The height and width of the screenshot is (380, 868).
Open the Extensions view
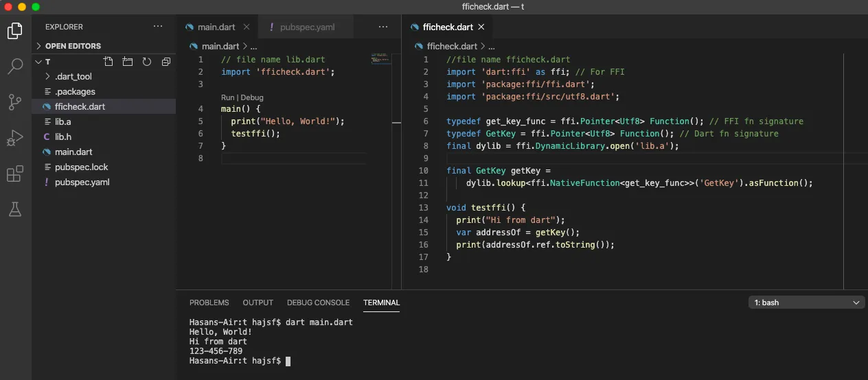(x=15, y=174)
